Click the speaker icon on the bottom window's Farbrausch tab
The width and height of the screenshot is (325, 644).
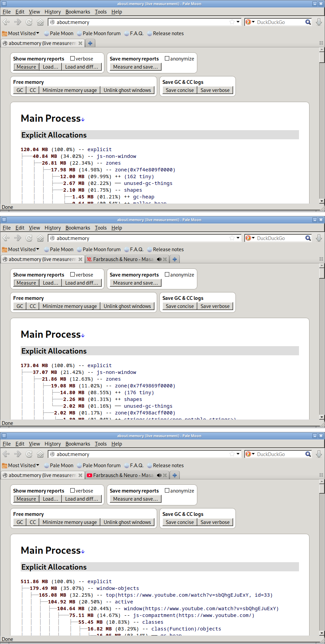click(x=159, y=475)
